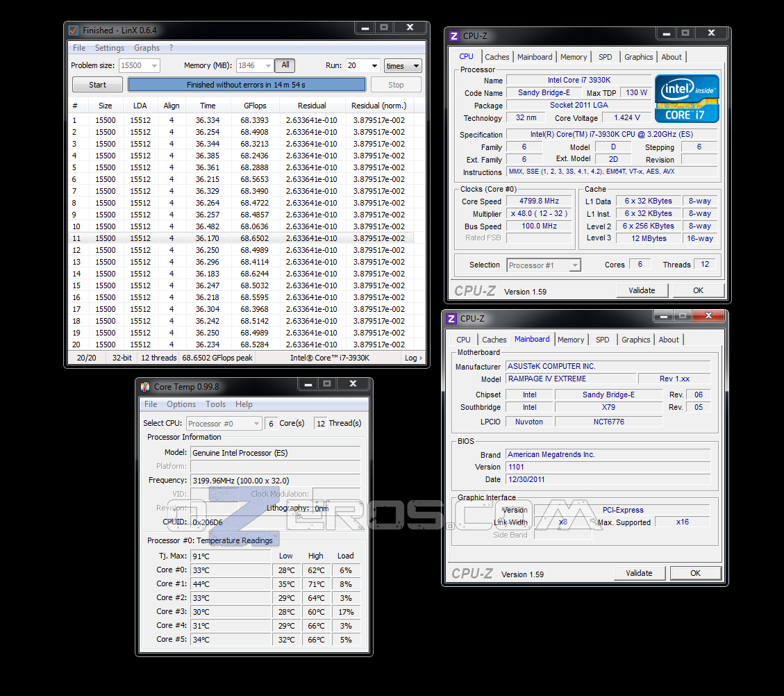Open Core Temp Help menu
Viewport: 784px width, 696px height.
244,404
